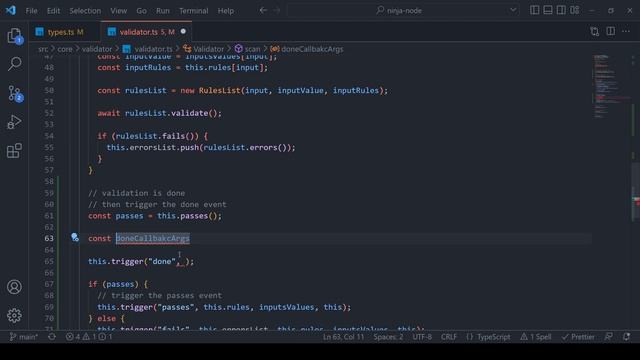Click the Prettier status item
Screen dimensions: 640x360
point(578,337)
